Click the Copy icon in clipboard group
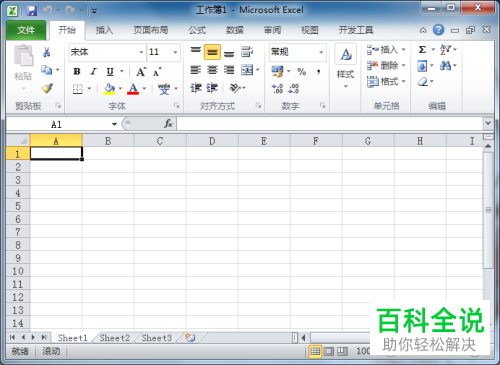Image resolution: width=500 pixels, height=365 pixels. (47, 70)
